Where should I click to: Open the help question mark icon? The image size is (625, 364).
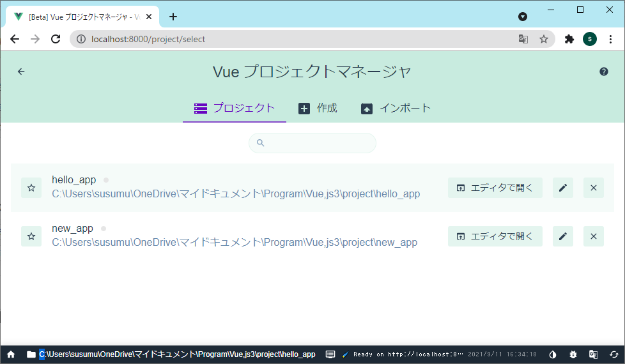[603, 72]
